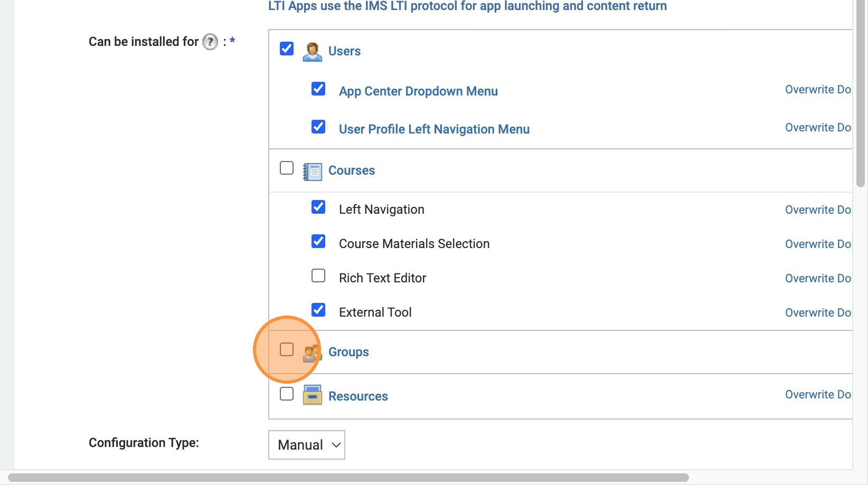Click the Resources file box icon

coord(312,395)
